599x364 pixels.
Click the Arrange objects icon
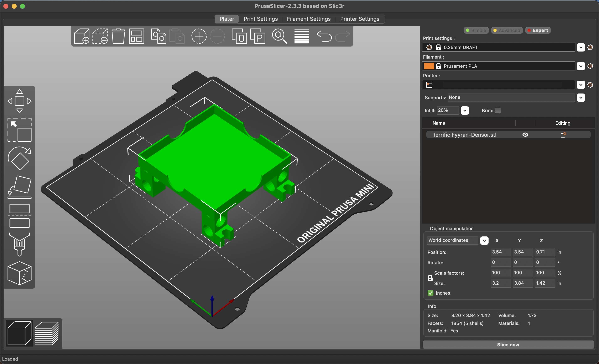[136, 36]
